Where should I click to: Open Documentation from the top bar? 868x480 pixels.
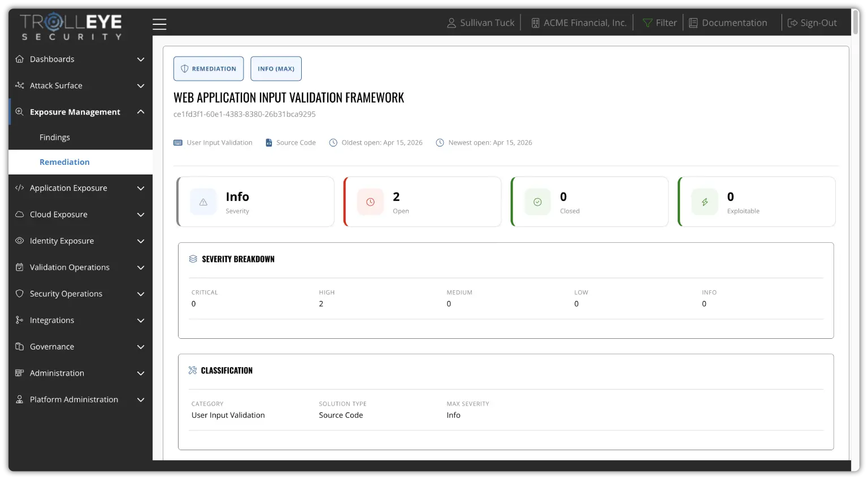click(728, 23)
